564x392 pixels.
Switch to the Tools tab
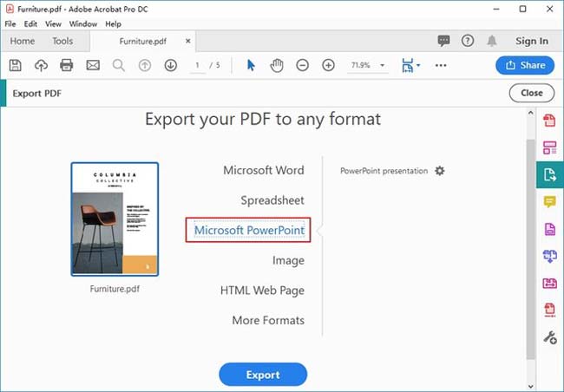62,41
